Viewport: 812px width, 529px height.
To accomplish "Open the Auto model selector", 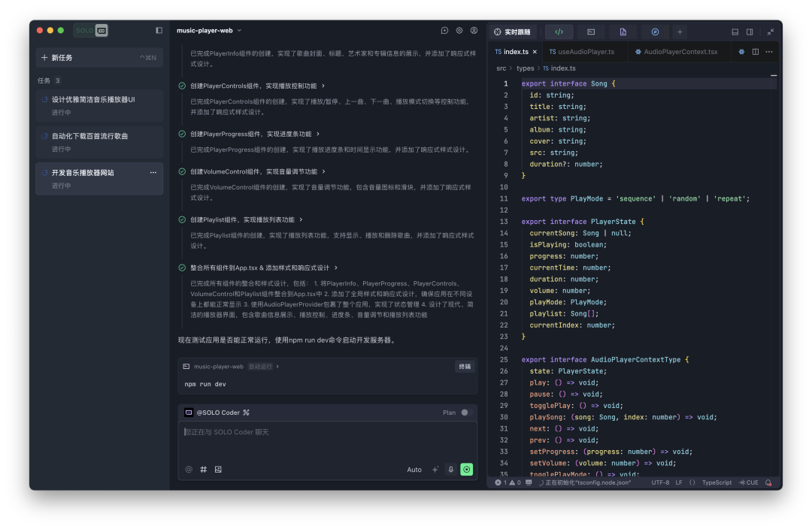I will tap(414, 470).
